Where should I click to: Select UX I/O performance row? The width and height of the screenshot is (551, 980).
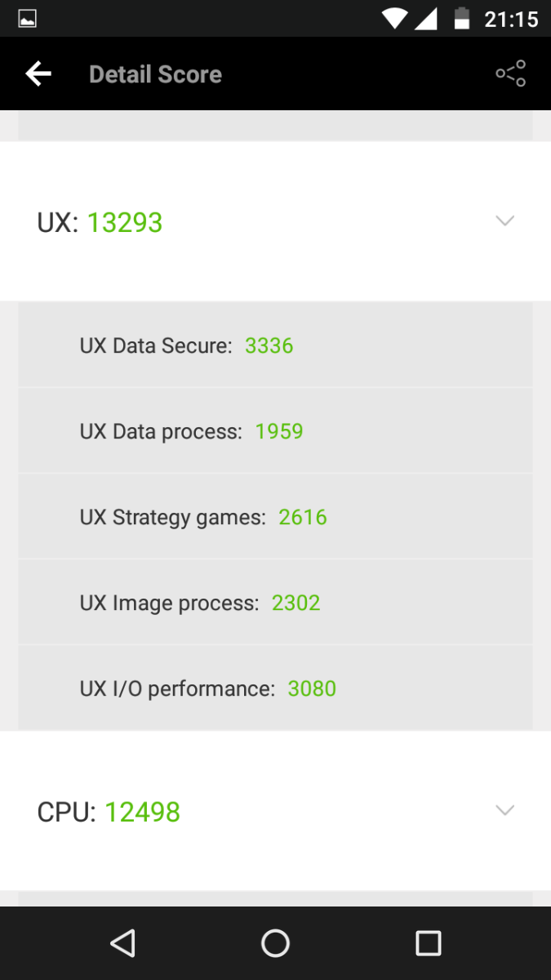click(275, 688)
